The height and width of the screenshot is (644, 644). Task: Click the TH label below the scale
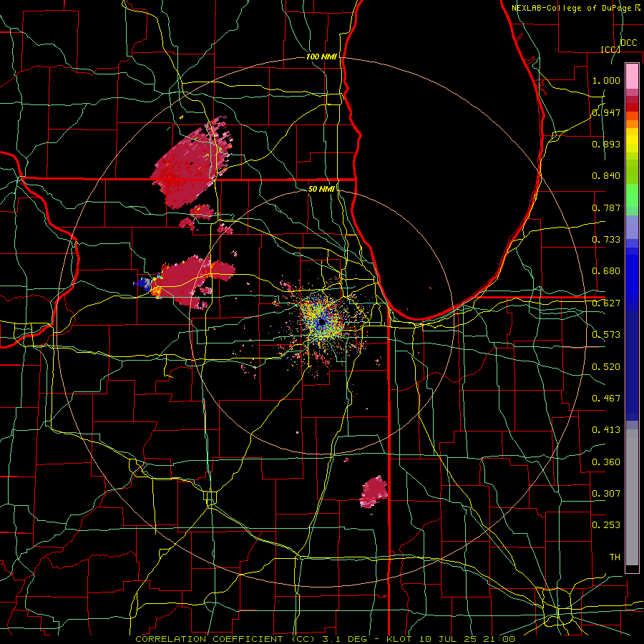coord(615,557)
